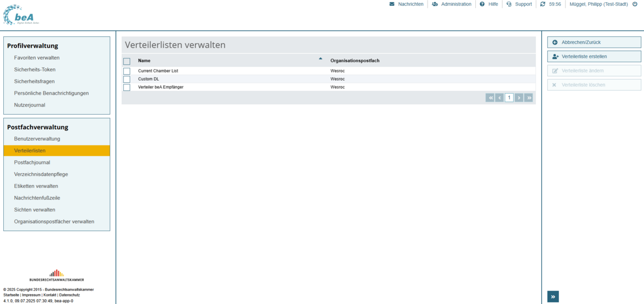
Task: Click the Hilfe question mark icon
Action: (x=482, y=4)
